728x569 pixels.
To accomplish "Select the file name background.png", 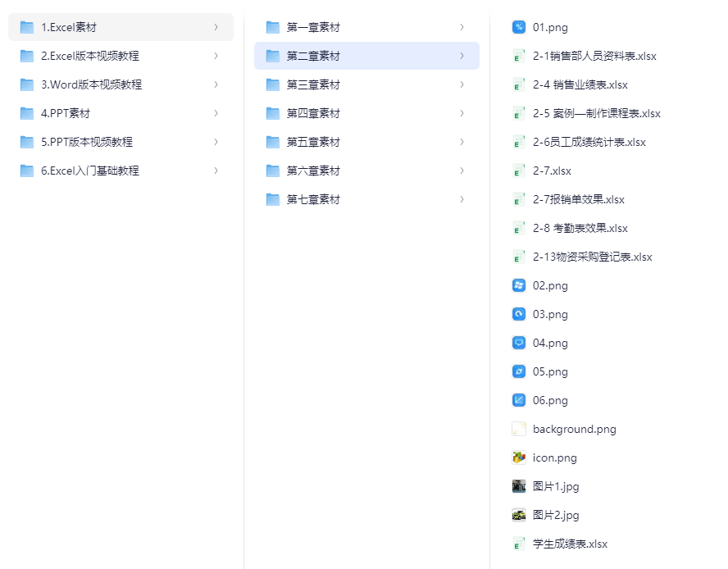I will pyautogui.click(x=575, y=429).
